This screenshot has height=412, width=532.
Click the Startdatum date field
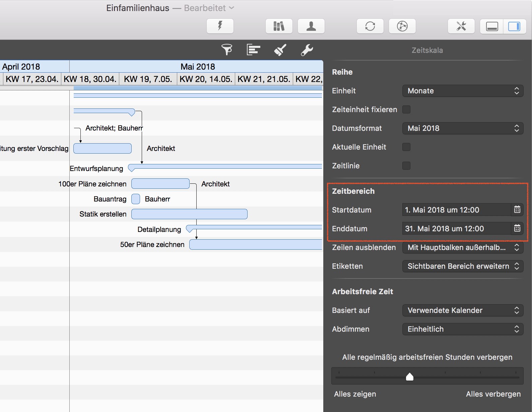pos(456,210)
